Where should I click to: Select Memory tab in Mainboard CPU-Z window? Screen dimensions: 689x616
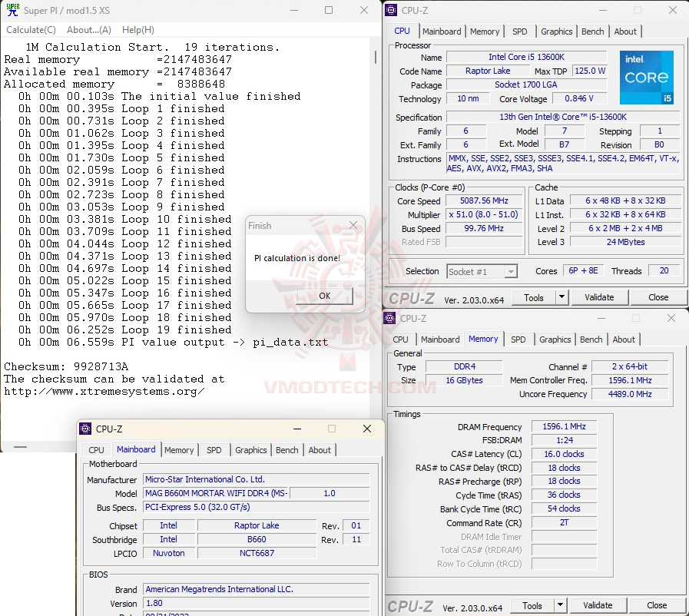point(179,450)
